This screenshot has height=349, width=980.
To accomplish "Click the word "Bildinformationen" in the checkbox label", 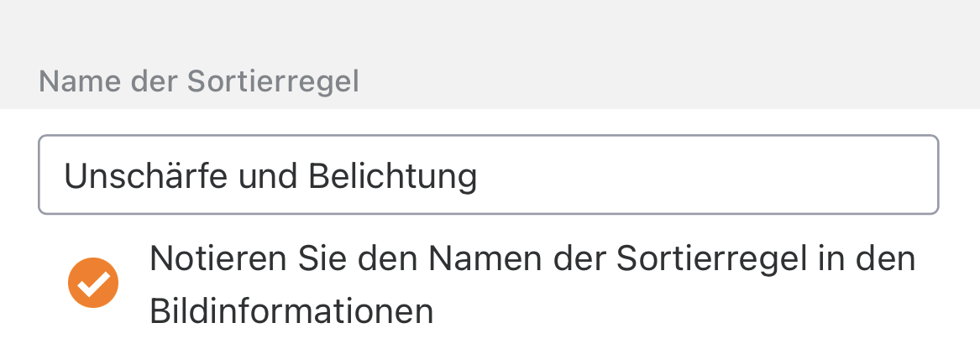I will [291, 312].
